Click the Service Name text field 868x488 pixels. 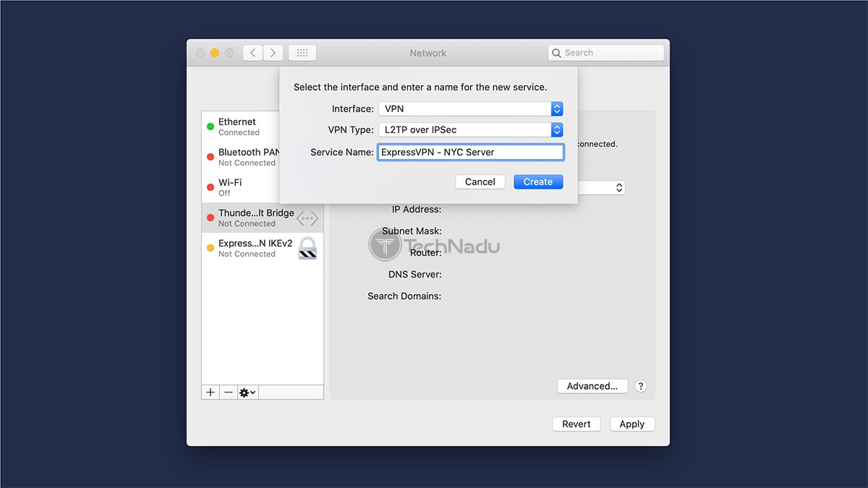click(x=470, y=153)
